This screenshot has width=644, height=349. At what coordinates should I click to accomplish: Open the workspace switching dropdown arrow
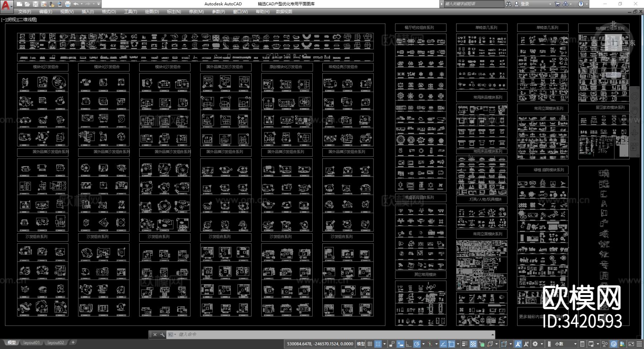tap(541, 344)
